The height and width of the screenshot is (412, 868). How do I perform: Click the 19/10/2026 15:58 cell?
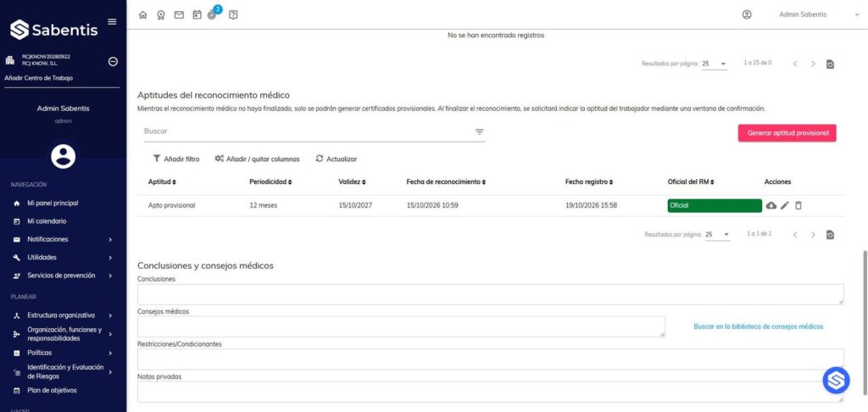coord(591,205)
